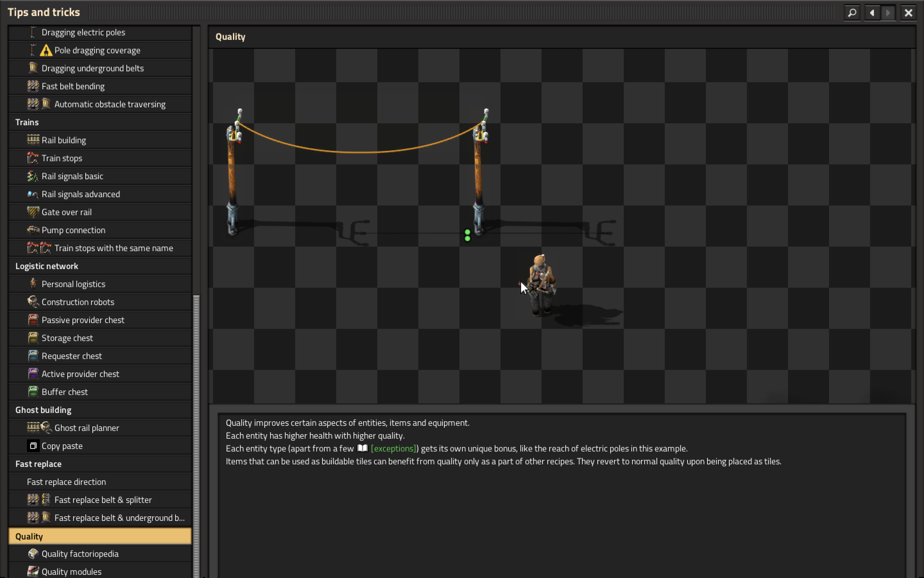Click the purple chest icon beside Active provider chest
The width and height of the screenshot is (924, 578).
coord(33,374)
